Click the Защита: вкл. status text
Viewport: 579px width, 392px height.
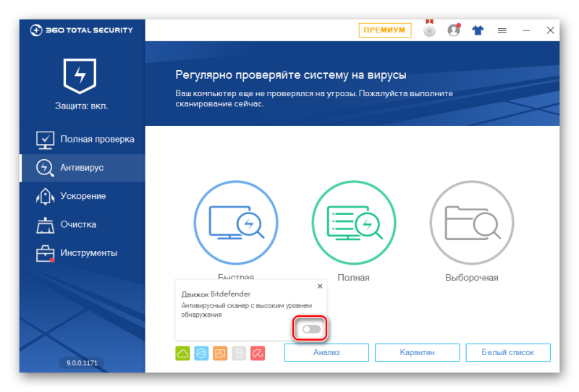click(x=81, y=106)
